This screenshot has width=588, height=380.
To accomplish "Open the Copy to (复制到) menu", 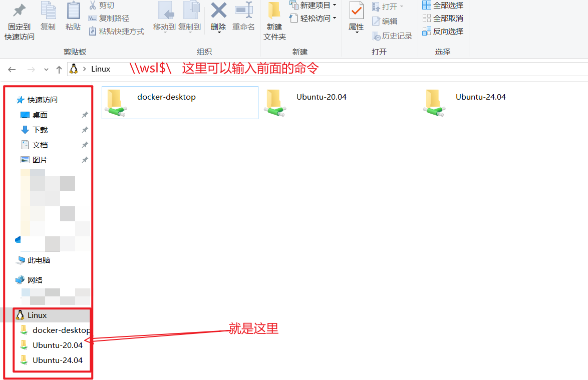I will (x=190, y=17).
